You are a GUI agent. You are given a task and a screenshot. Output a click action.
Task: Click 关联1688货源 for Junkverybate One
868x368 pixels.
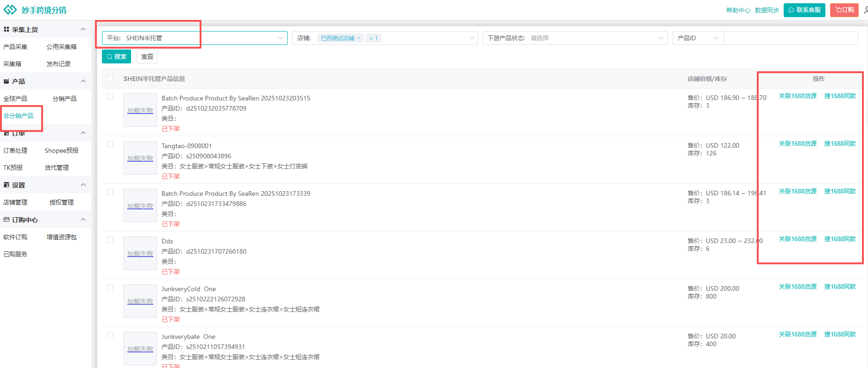[798, 335]
